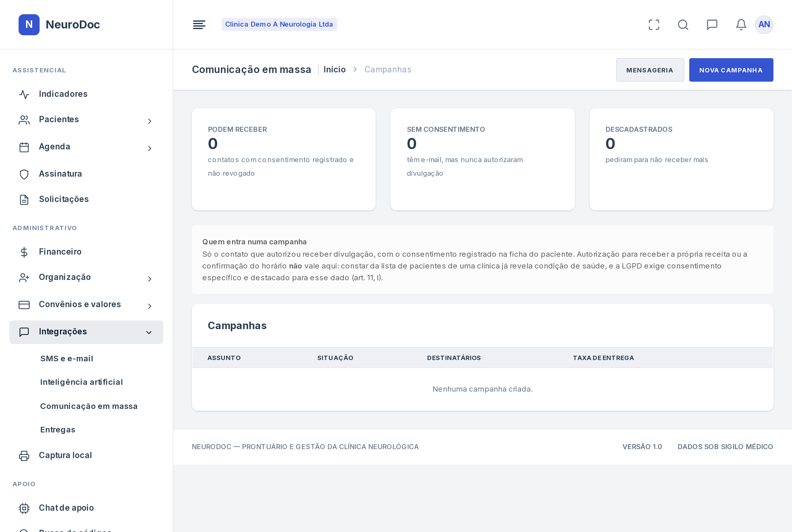Click the Destinatários column header
Screen dimensions: 792x532
[454, 358]
